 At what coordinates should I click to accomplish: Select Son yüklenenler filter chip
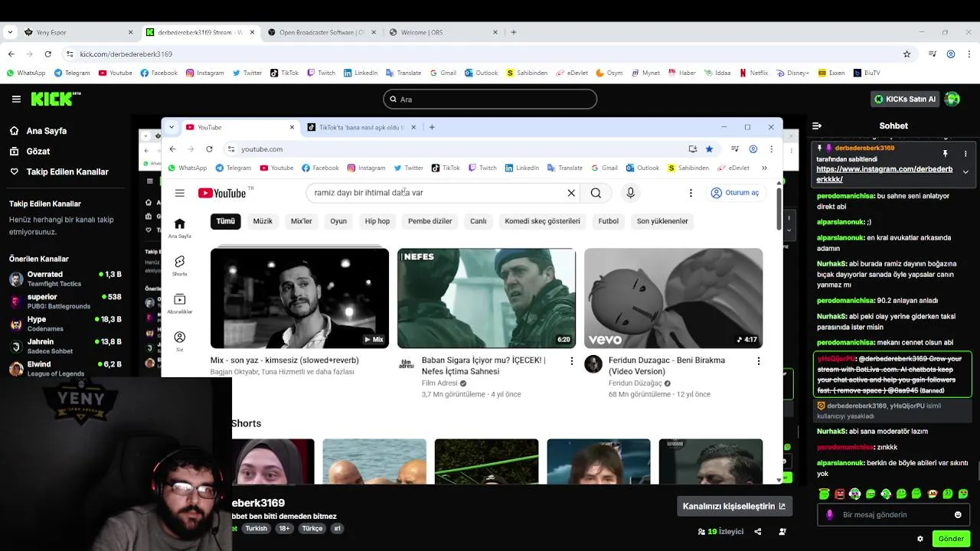(662, 221)
